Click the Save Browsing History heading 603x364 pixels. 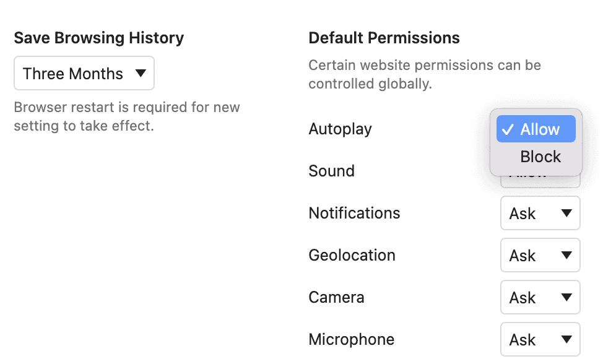pos(98,38)
